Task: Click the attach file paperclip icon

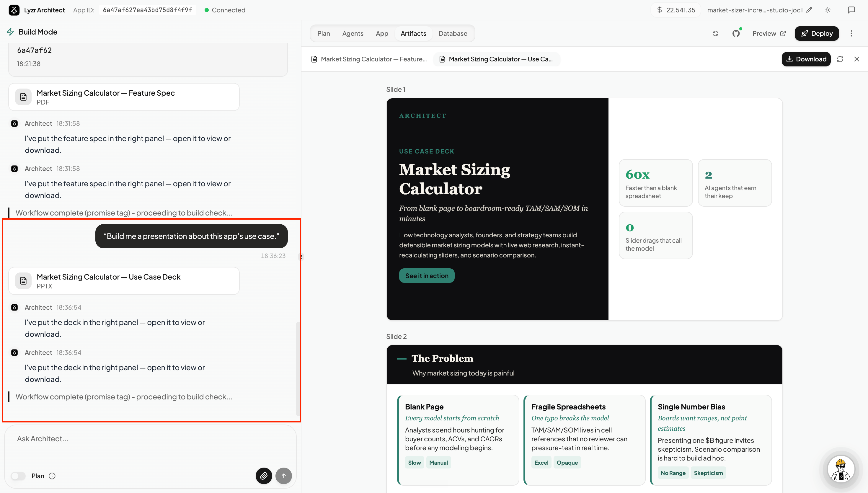Action: click(264, 476)
